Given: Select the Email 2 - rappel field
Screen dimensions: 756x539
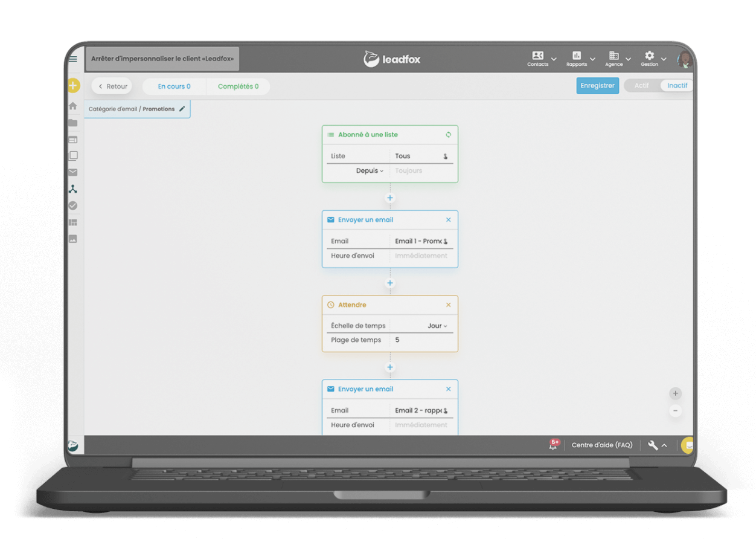Looking at the screenshot, I should tap(421, 410).
